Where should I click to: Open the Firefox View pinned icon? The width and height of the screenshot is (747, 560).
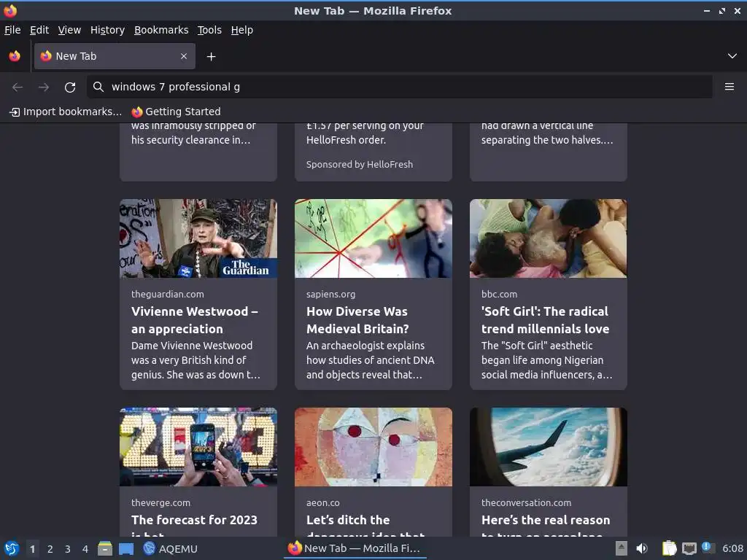point(15,56)
